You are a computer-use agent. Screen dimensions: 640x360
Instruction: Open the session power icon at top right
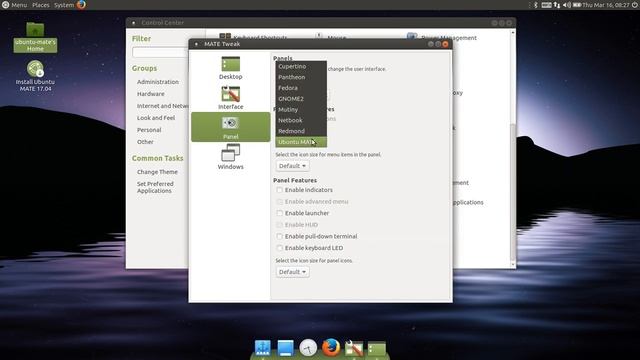[x=635, y=5]
